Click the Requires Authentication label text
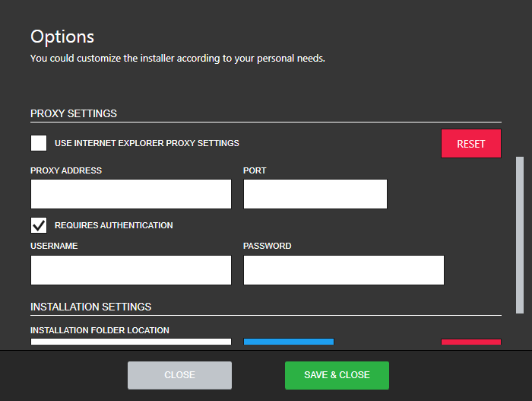This screenshot has height=401, width=532. 114,225
